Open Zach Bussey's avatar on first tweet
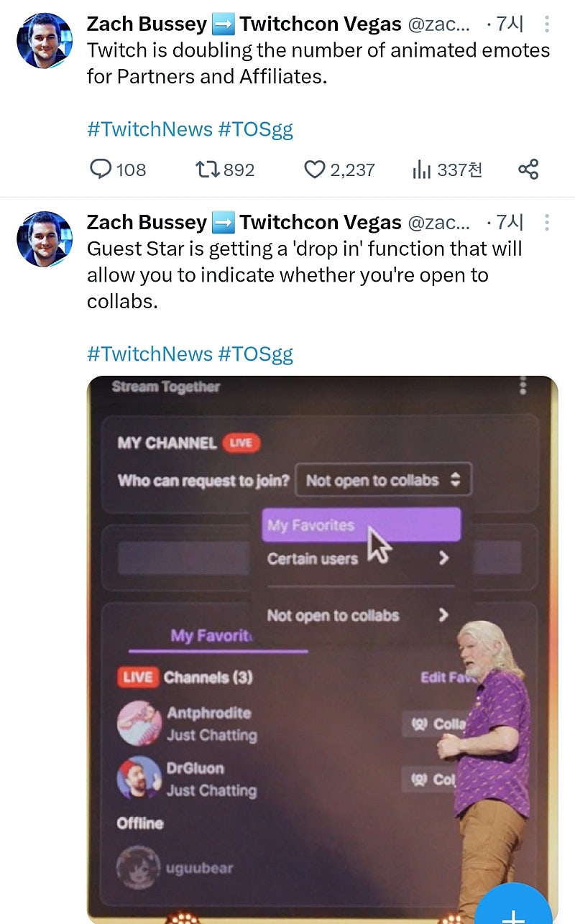575x924 pixels. tap(45, 40)
